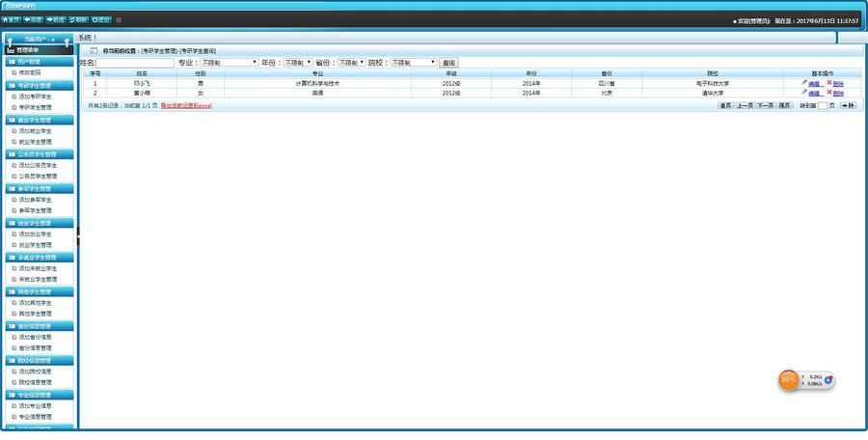Click the 管理菜单 header icon

tap(11, 50)
